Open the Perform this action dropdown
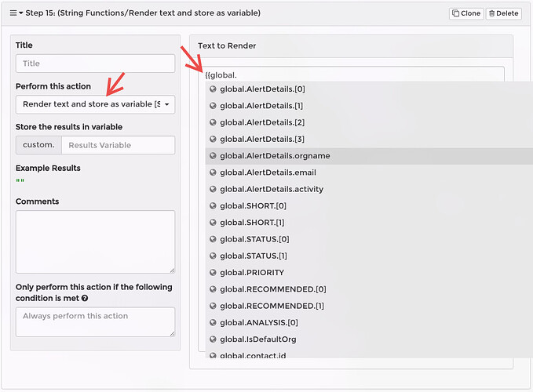The height and width of the screenshot is (392, 533). click(95, 104)
